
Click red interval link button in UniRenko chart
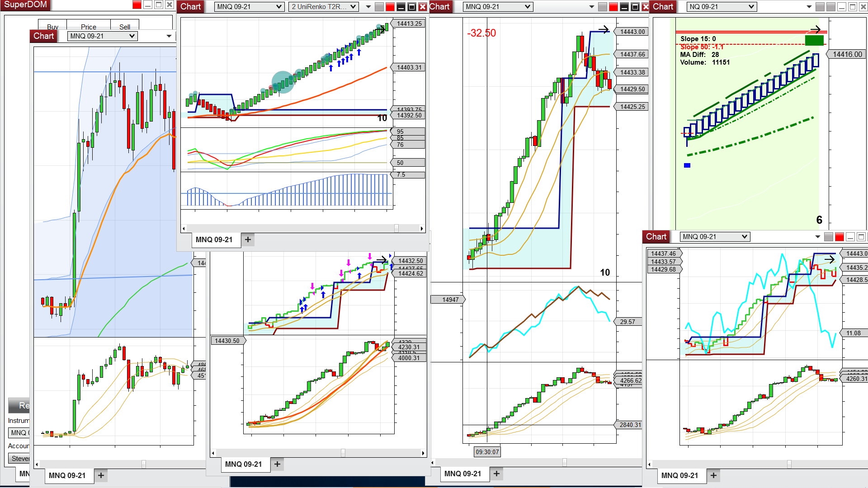click(390, 7)
